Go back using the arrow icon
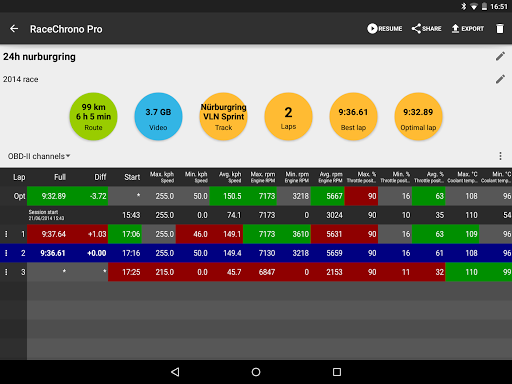The width and height of the screenshot is (512, 384). click(14, 29)
